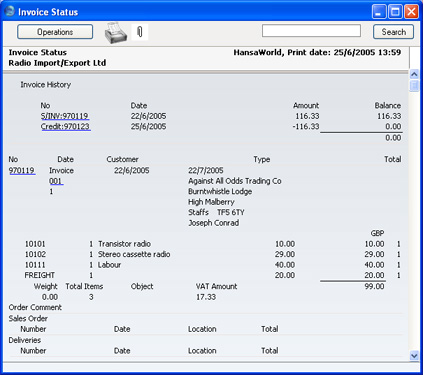
Task: Click the 'Deliveries' section label
Action: (25, 340)
